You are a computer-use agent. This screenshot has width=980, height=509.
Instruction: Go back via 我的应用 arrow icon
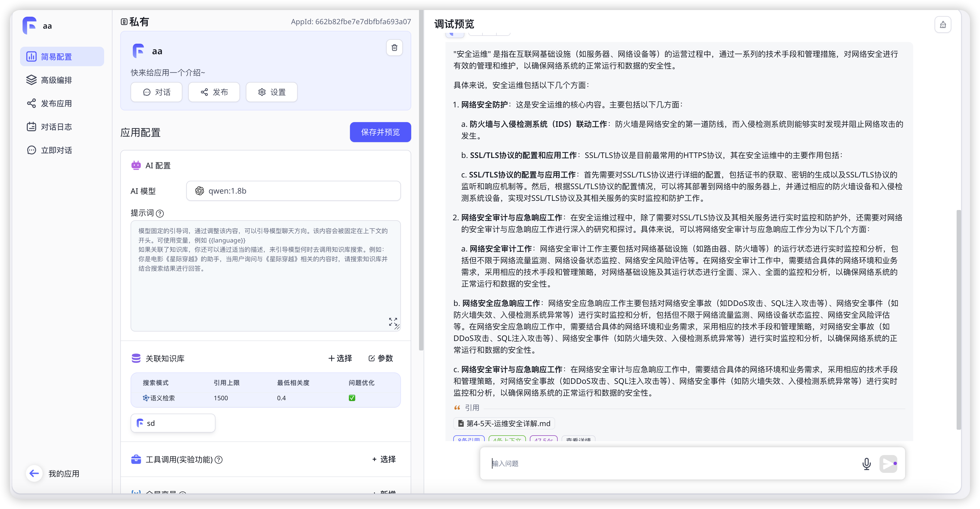pyautogui.click(x=34, y=473)
